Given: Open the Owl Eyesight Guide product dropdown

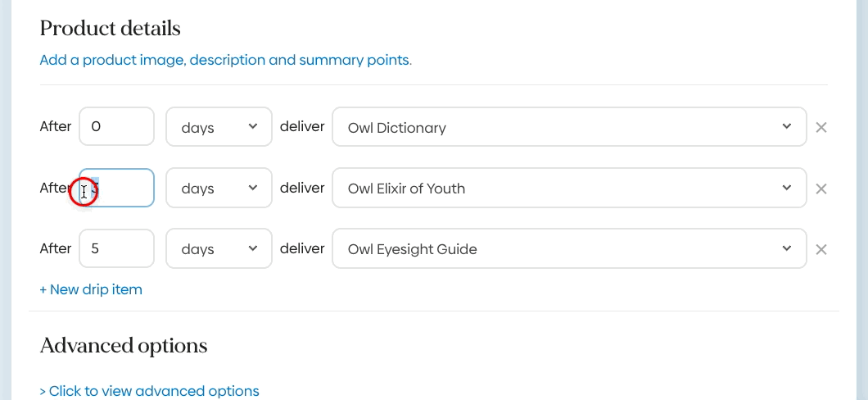Looking at the screenshot, I should pos(568,249).
